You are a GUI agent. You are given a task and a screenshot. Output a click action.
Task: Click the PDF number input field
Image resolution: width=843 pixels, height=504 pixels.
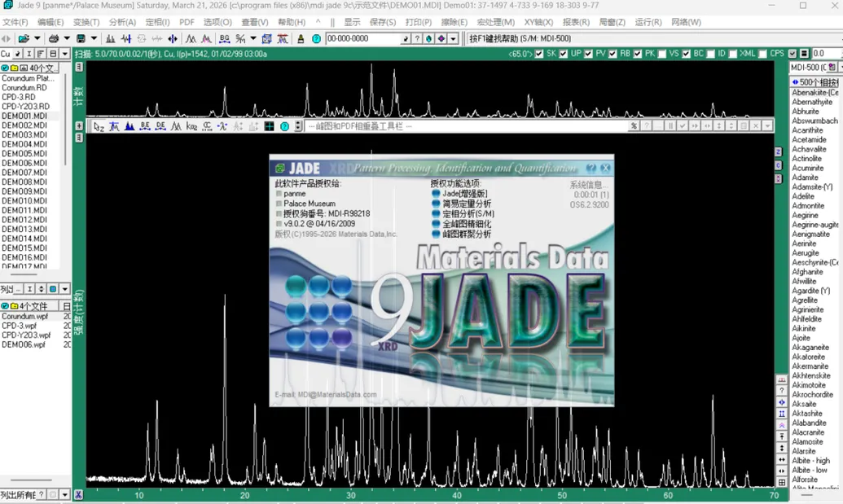tap(363, 39)
